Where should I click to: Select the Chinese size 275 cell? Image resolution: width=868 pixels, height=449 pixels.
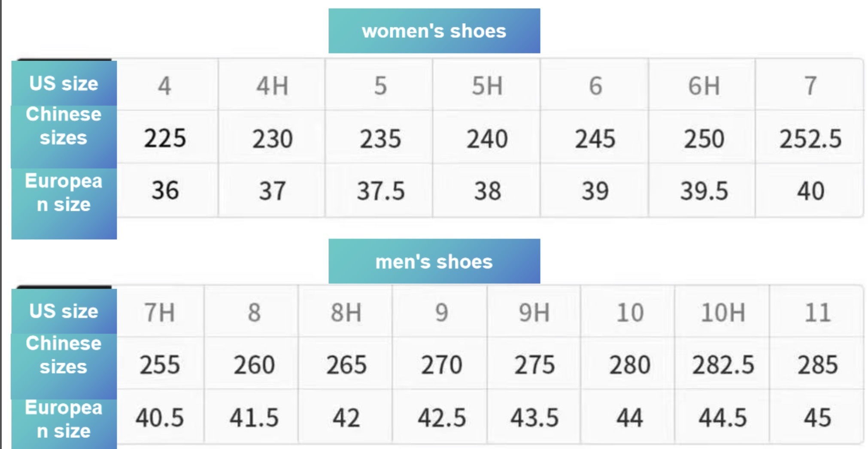(x=534, y=364)
